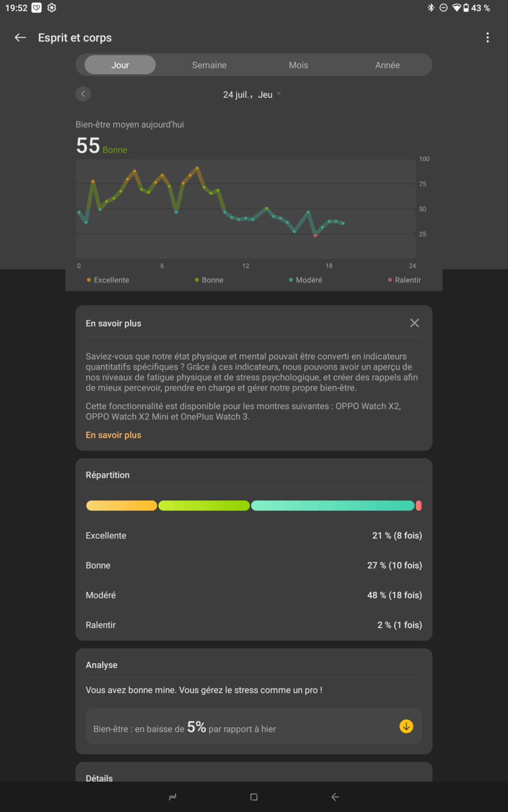Tap the Bien-être en baisse de 5% card
Screen dimensions: 508x812
pyautogui.click(x=254, y=726)
